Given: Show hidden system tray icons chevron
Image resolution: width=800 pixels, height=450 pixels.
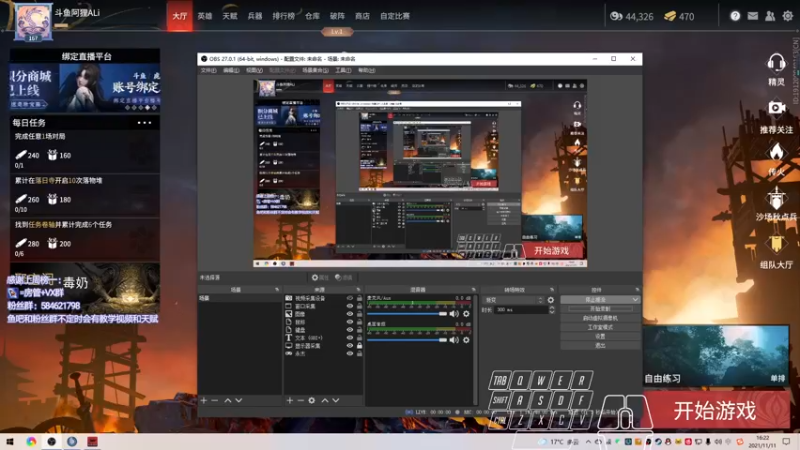Looking at the screenshot, I should 588,441.
